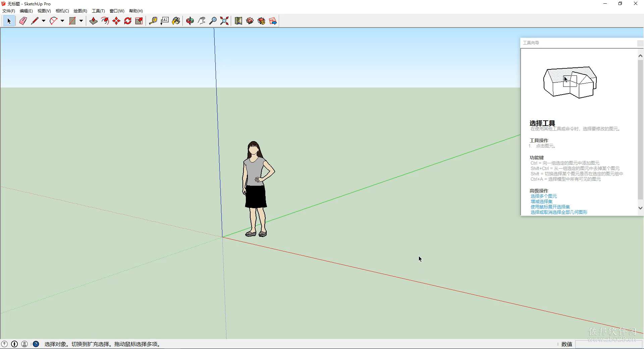Click the instructor panel scroll-up arrow
The width and height of the screenshot is (644, 349).
click(x=640, y=56)
